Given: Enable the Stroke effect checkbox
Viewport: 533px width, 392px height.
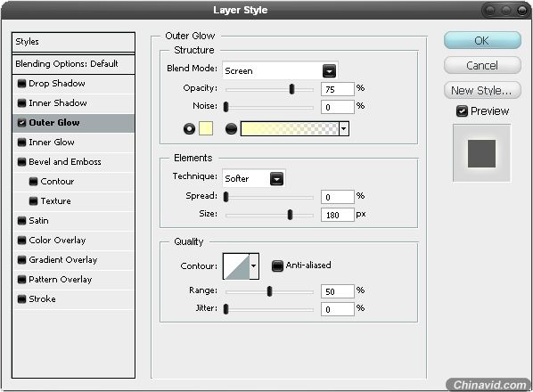Looking at the screenshot, I should [21, 299].
